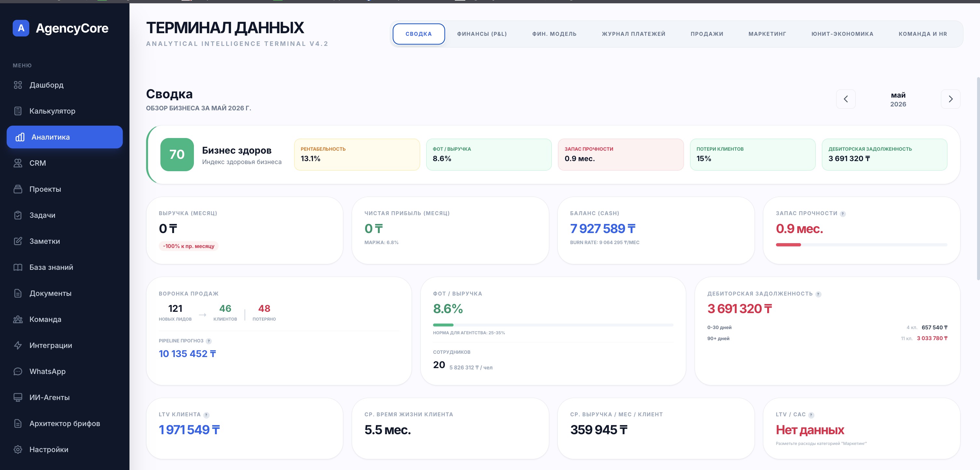Open WhatsApp from the sidebar
The width and height of the screenshot is (980, 470).
pos(65,371)
